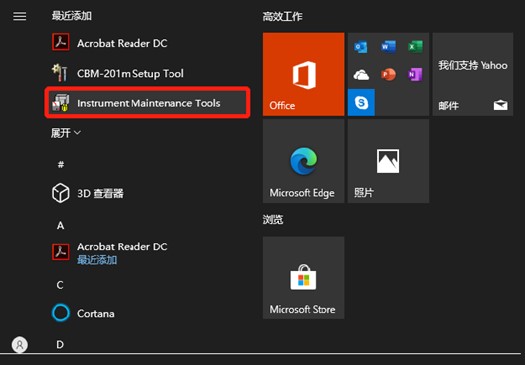
Task: Open Acrobat Reader DC under recently added
Action: [148, 43]
